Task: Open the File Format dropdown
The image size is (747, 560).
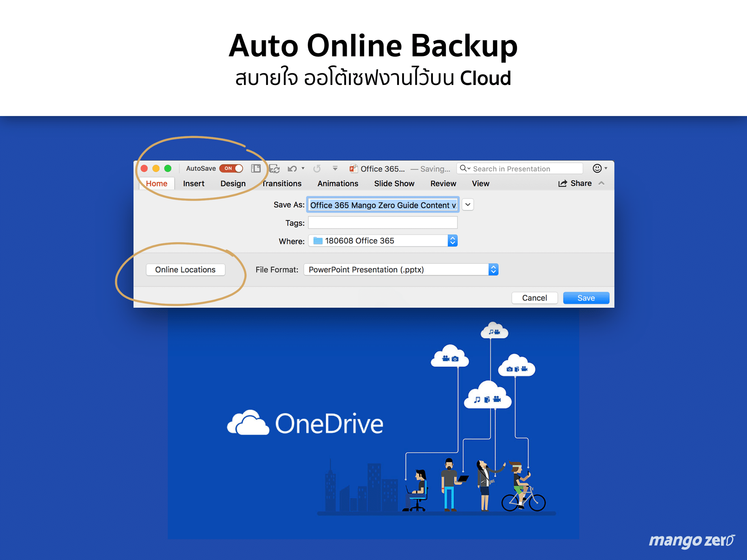Action: [x=493, y=269]
